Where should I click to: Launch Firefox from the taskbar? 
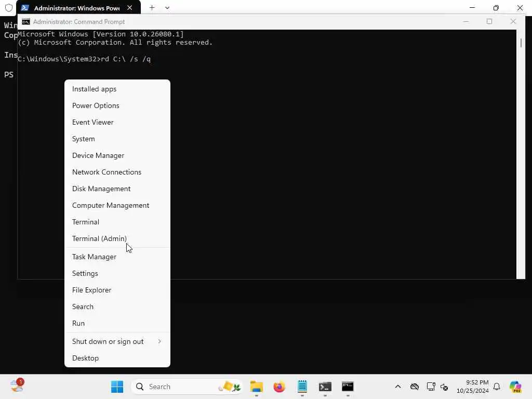[x=279, y=387]
